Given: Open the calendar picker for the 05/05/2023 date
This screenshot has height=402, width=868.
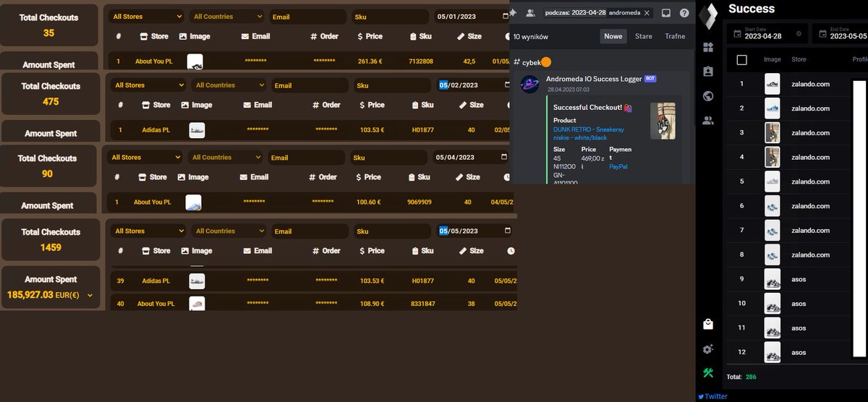Looking at the screenshot, I should (508, 231).
